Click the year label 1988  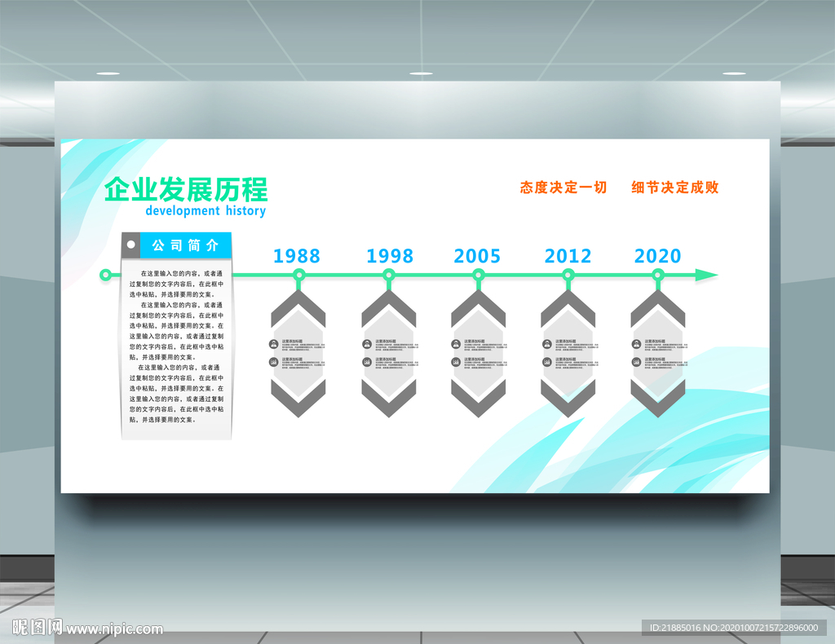click(297, 256)
